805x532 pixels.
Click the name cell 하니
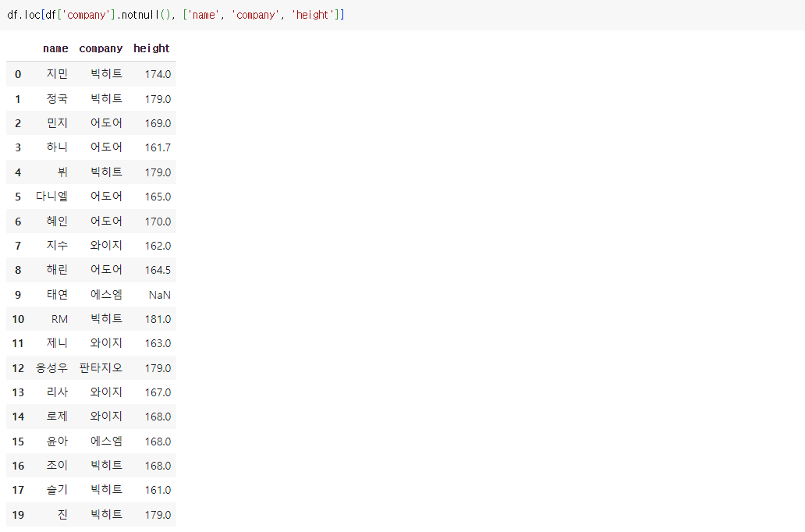[x=57, y=147]
